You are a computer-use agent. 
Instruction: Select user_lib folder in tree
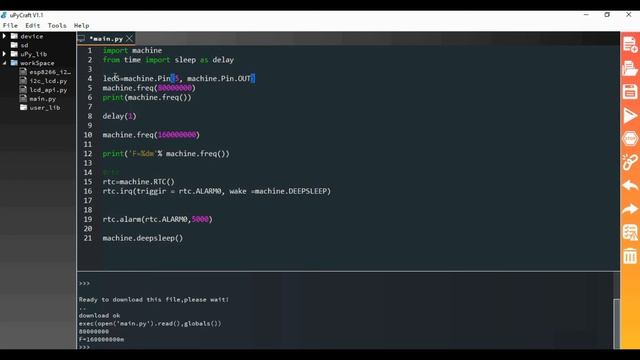pos(44,108)
